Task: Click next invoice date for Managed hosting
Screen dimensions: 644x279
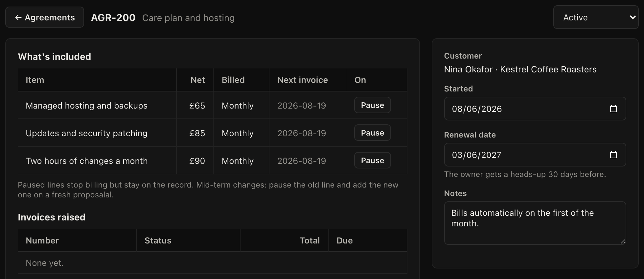Action: (302, 106)
